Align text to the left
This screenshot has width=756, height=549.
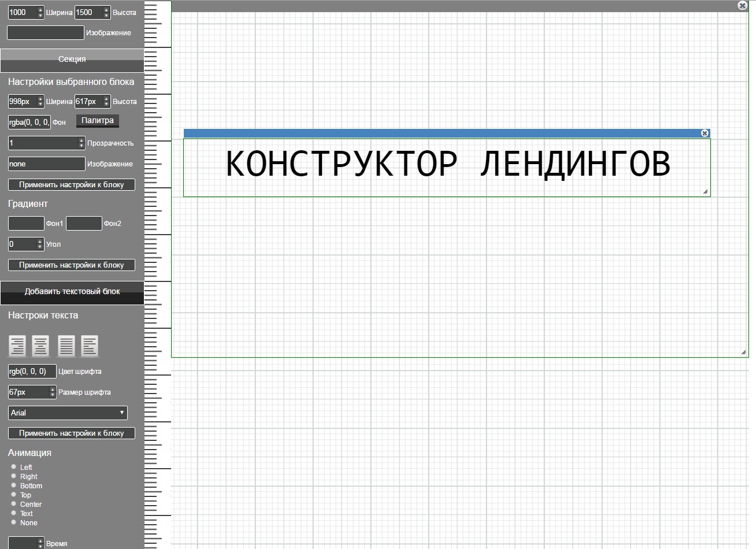[90, 346]
